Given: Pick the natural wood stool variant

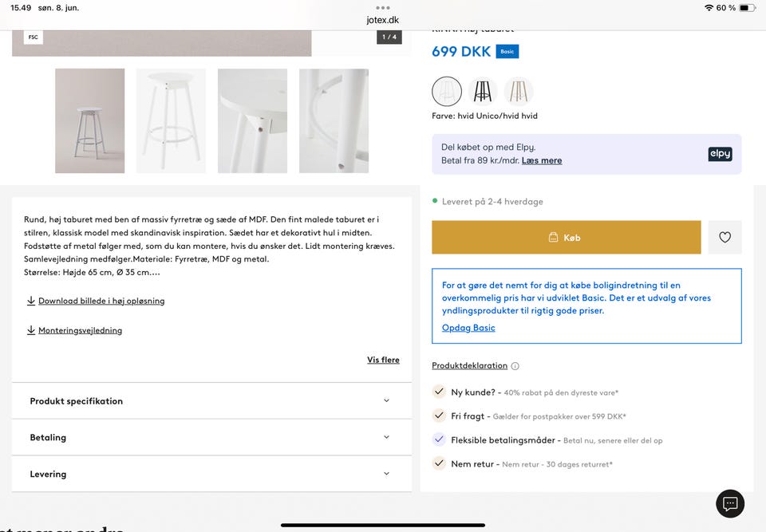Looking at the screenshot, I should 519,92.
